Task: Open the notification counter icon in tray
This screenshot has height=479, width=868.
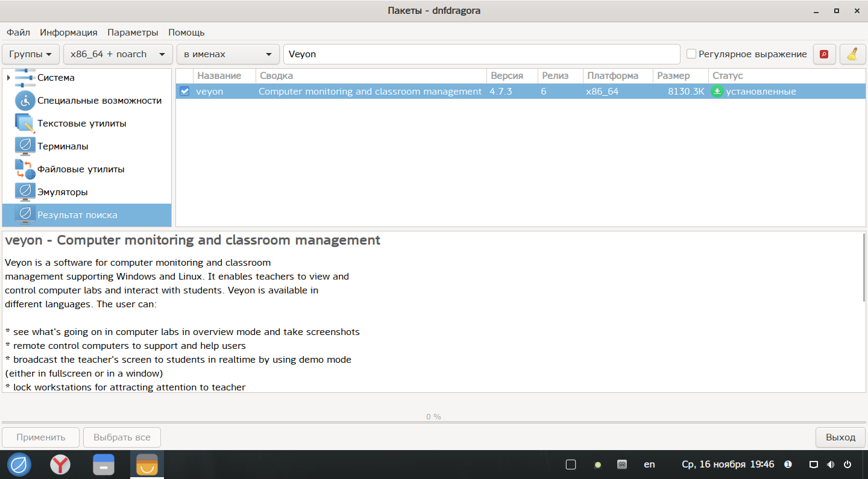Action: (x=788, y=465)
